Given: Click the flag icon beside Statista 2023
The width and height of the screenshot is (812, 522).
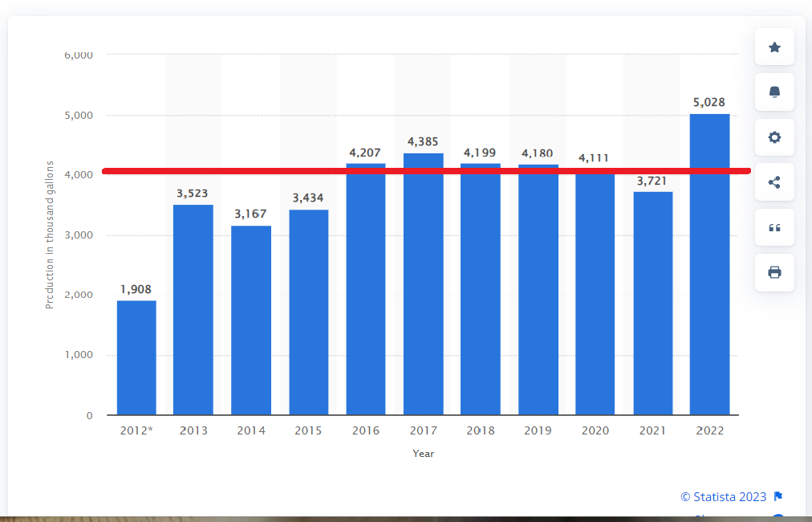Looking at the screenshot, I should (777, 496).
